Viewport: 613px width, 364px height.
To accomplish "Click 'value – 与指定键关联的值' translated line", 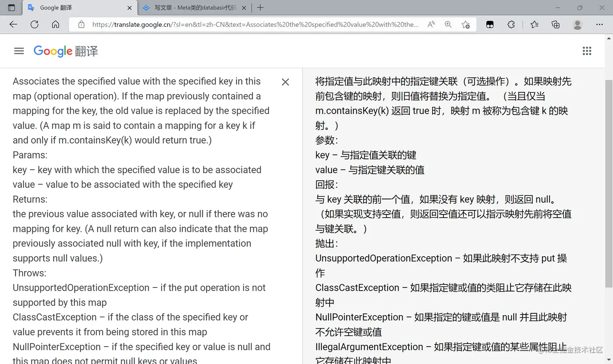I will coord(370,169).
